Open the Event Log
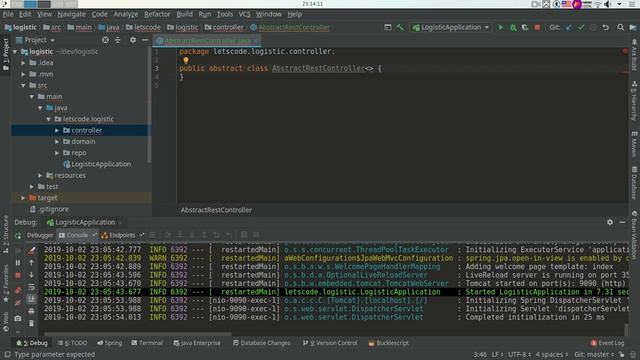 coord(607,343)
